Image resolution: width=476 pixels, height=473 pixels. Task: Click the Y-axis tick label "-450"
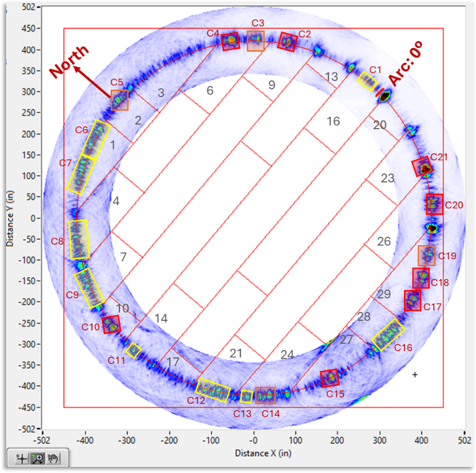(x=27, y=407)
